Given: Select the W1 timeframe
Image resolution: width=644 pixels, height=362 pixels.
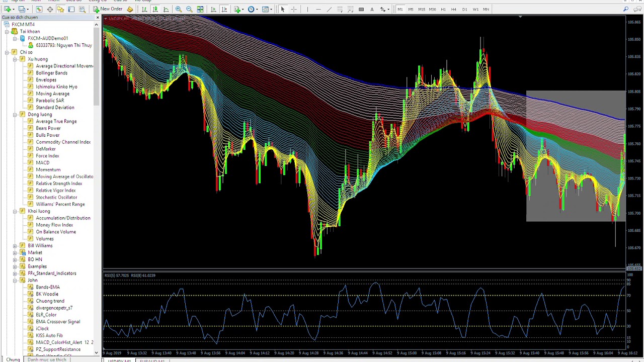Looking at the screenshot, I should coord(475,9).
